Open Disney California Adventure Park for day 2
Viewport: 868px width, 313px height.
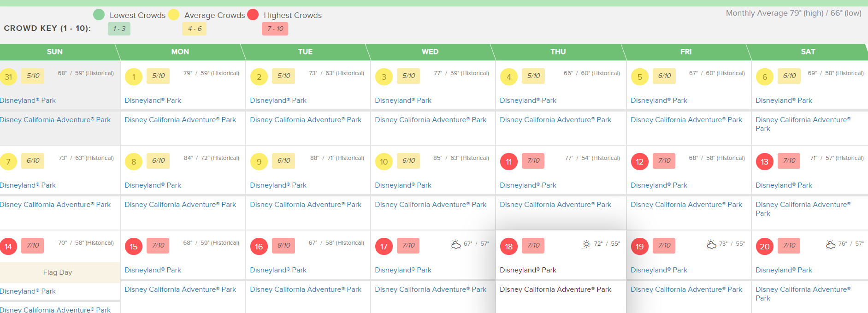306,120
